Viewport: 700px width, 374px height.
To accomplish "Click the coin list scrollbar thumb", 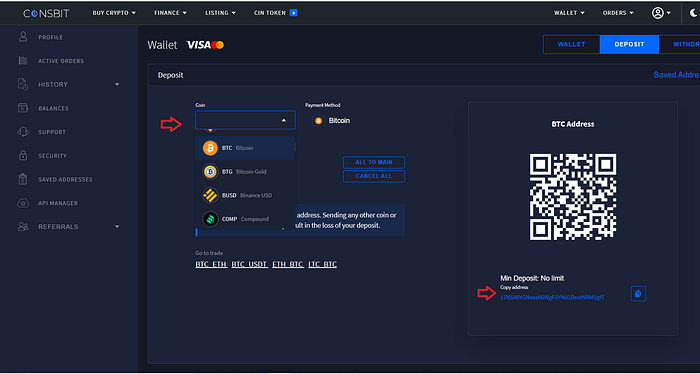I will [x=295, y=147].
